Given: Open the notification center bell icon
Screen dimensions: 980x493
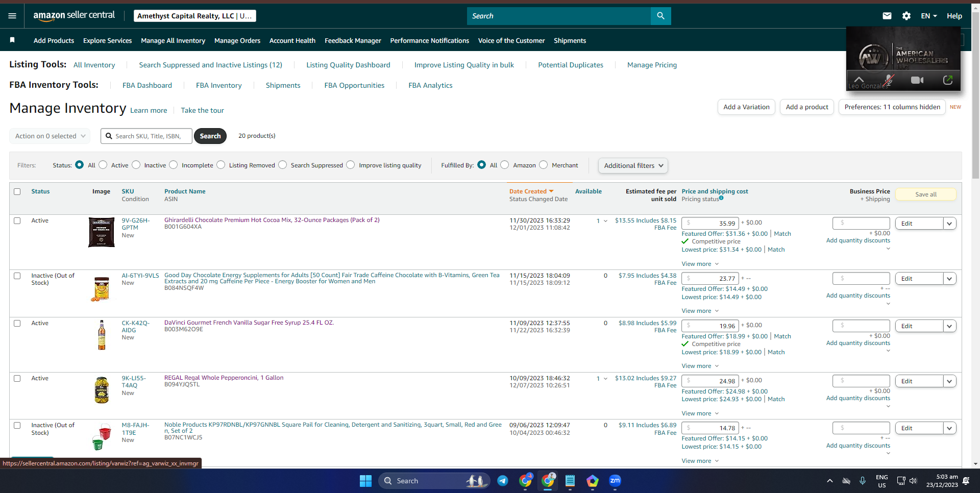Looking at the screenshot, I should tap(966, 481).
